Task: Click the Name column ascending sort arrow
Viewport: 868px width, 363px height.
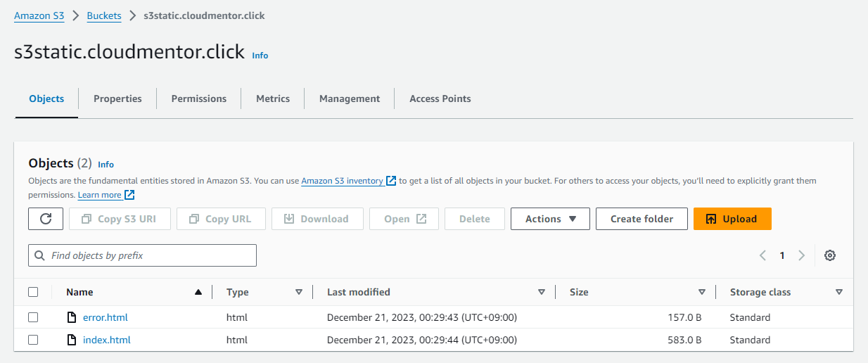Action: point(198,292)
